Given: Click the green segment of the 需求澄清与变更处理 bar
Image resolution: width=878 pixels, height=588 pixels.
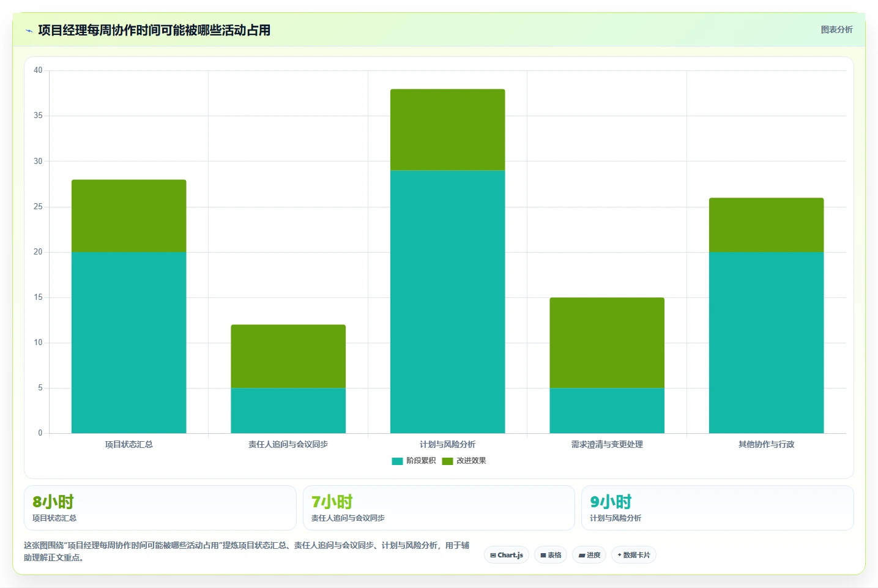Looking at the screenshot, I should pos(607,343).
